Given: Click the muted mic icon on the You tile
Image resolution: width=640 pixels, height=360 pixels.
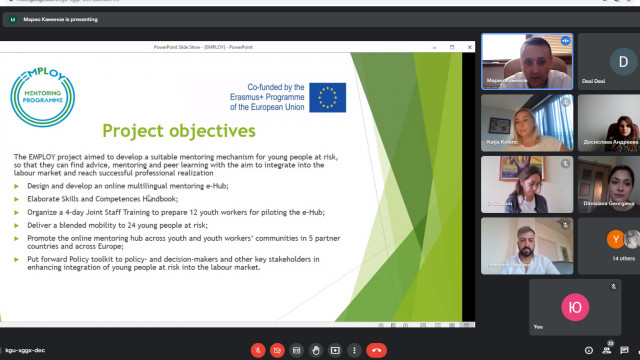Looking at the screenshot, I should tap(613, 287).
